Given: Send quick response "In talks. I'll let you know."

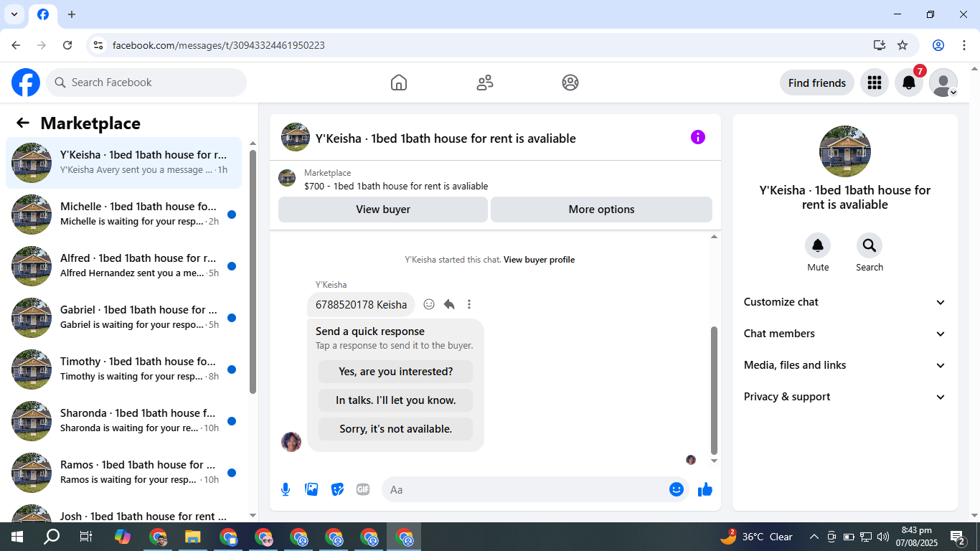Looking at the screenshot, I should click(x=396, y=400).
